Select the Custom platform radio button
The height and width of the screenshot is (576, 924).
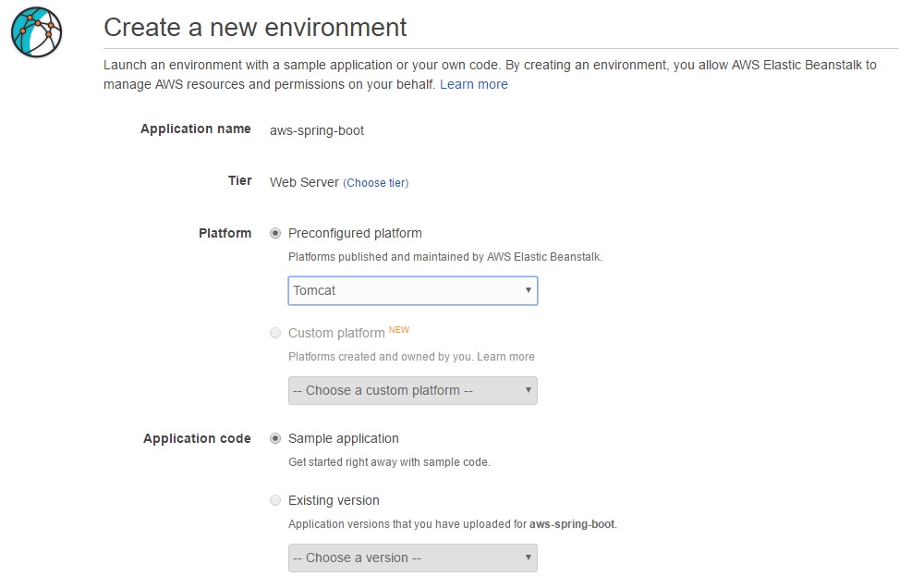[x=275, y=333]
